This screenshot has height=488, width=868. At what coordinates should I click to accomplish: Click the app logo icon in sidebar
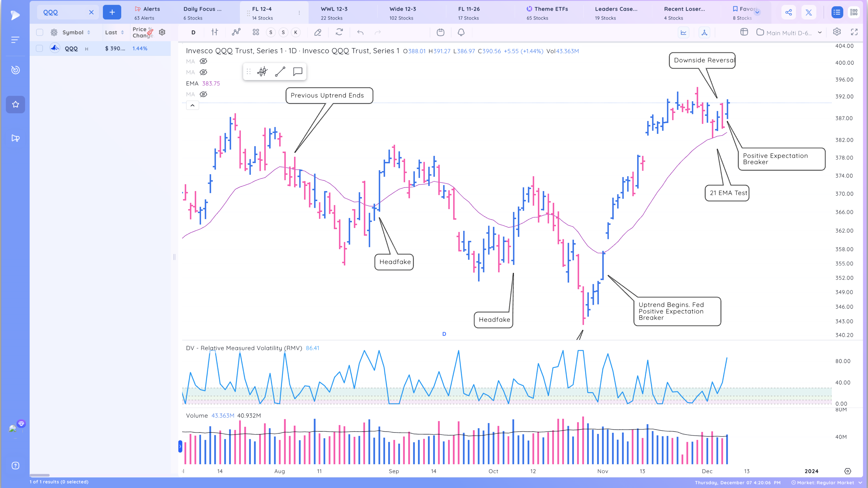coord(15,15)
